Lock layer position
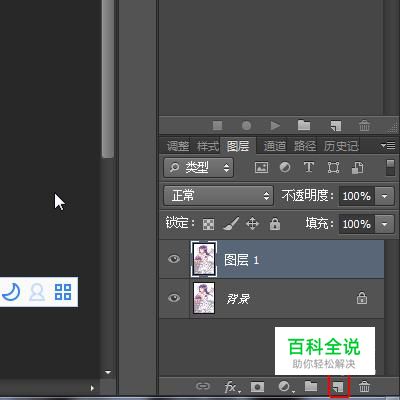The width and height of the screenshot is (400, 400). pyautogui.click(x=252, y=224)
